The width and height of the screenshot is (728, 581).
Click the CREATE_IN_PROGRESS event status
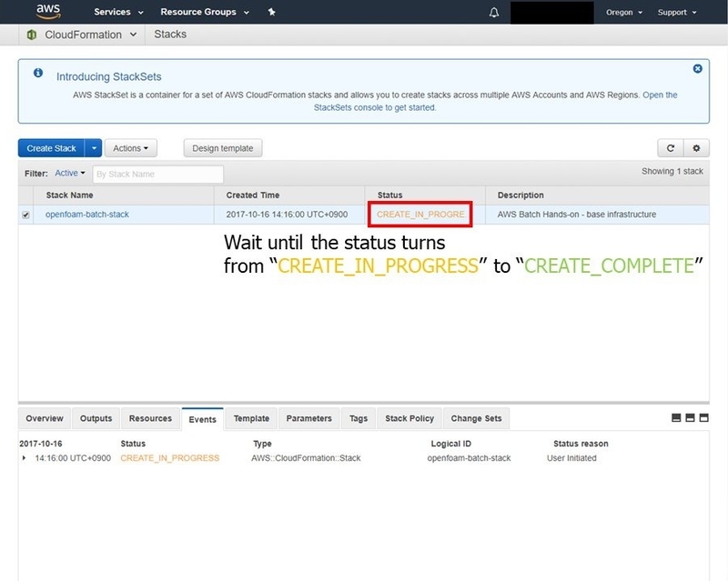point(170,458)
